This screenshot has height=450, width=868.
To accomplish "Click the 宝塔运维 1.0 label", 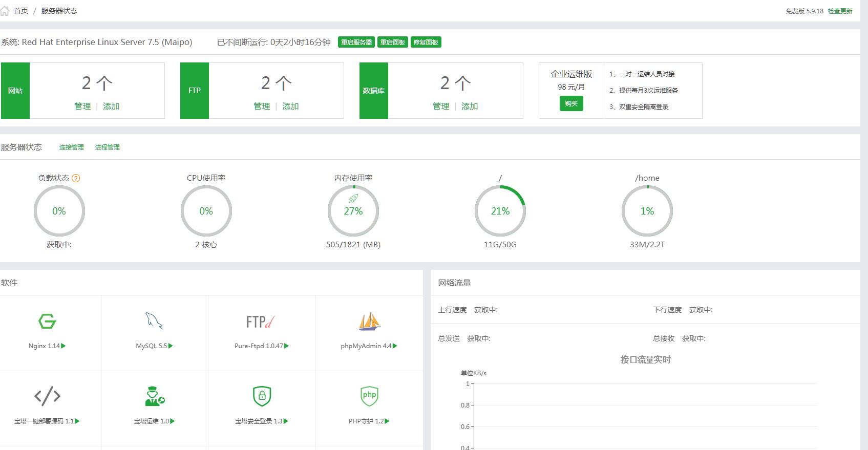I will point(152,421).
